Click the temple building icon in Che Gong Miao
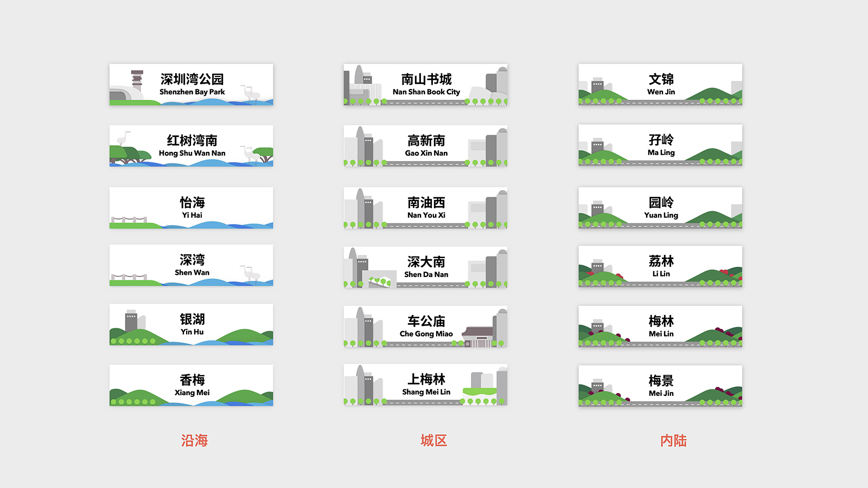 [x=478, y=336]
